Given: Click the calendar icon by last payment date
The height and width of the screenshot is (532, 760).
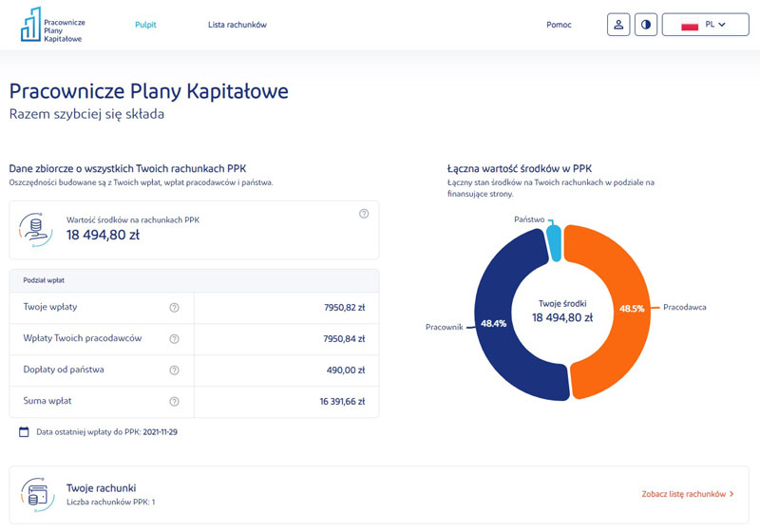Looking at the screenshot, I should pyautogui.click(x=24, y=431).
